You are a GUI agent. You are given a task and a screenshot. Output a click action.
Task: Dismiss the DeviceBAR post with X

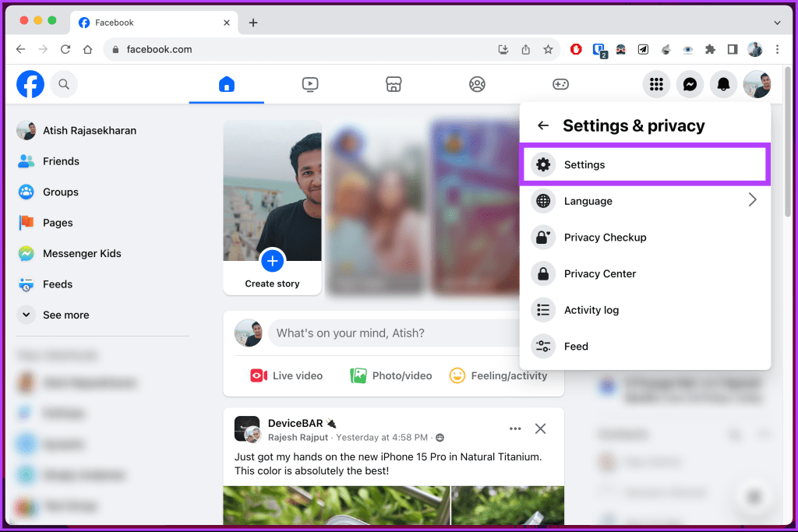click(540, 428)
